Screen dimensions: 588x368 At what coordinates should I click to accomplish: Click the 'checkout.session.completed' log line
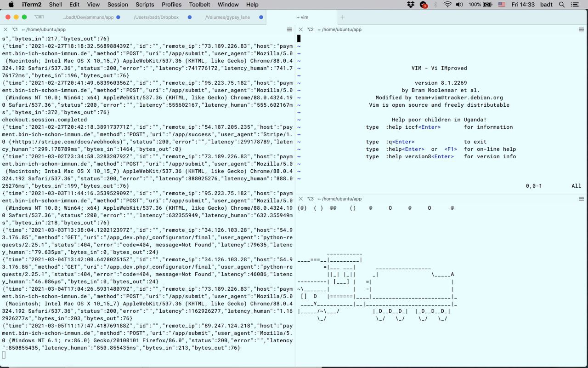tap(44, 120)
